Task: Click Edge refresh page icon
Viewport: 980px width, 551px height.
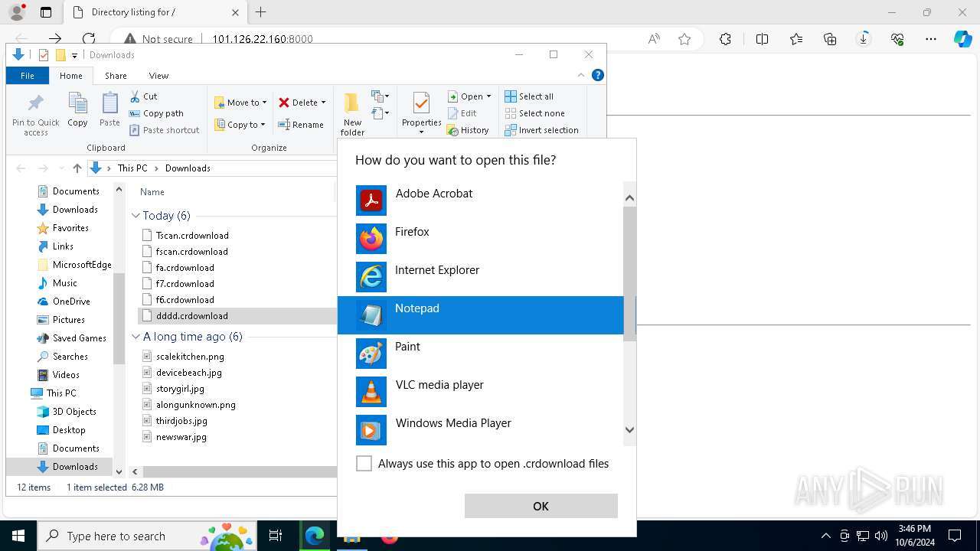Action: pos(89,38)
